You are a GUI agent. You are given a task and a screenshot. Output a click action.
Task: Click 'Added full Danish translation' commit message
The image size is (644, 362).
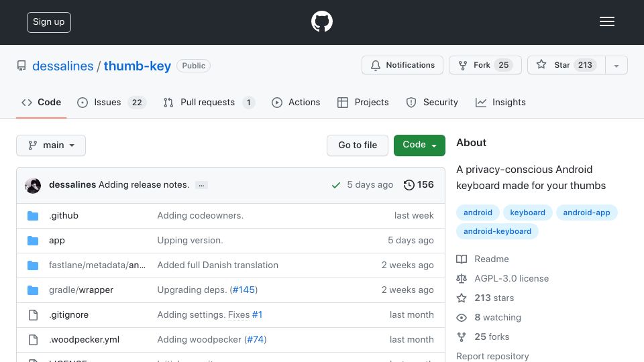(217, 265)
